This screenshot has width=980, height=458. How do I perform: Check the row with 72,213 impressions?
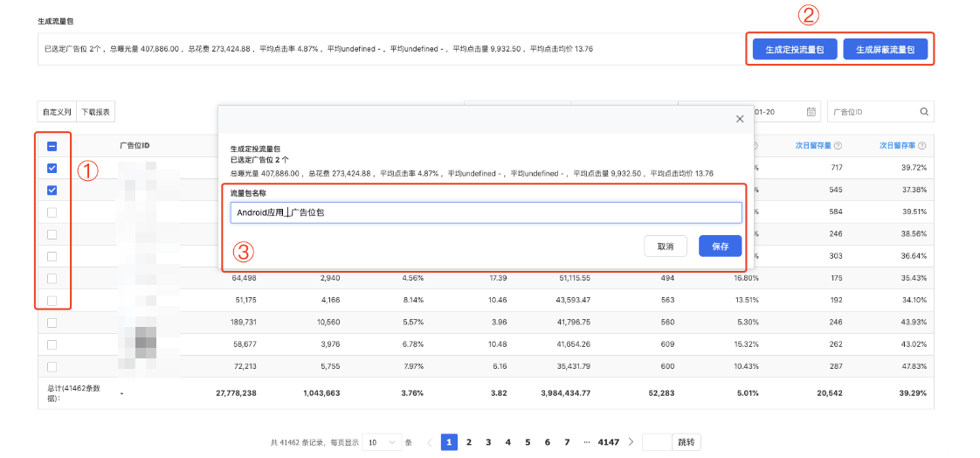[52, 366]
